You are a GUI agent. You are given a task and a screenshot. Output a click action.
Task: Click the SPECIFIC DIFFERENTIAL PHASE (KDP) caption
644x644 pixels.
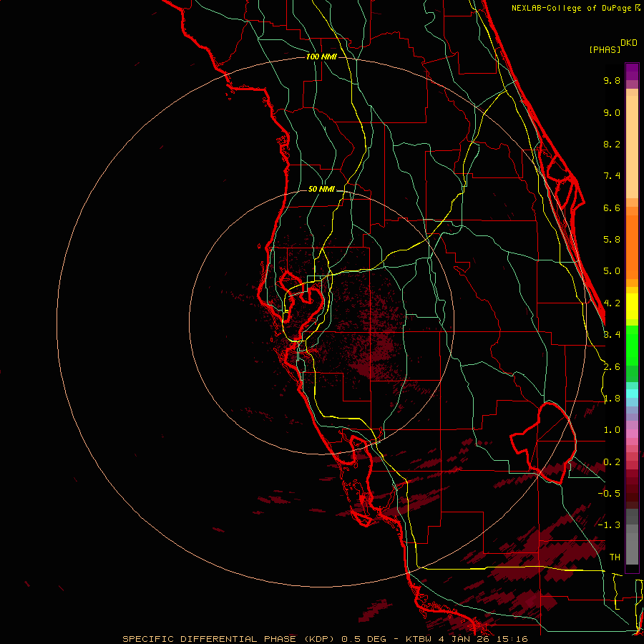coord(230,639)
